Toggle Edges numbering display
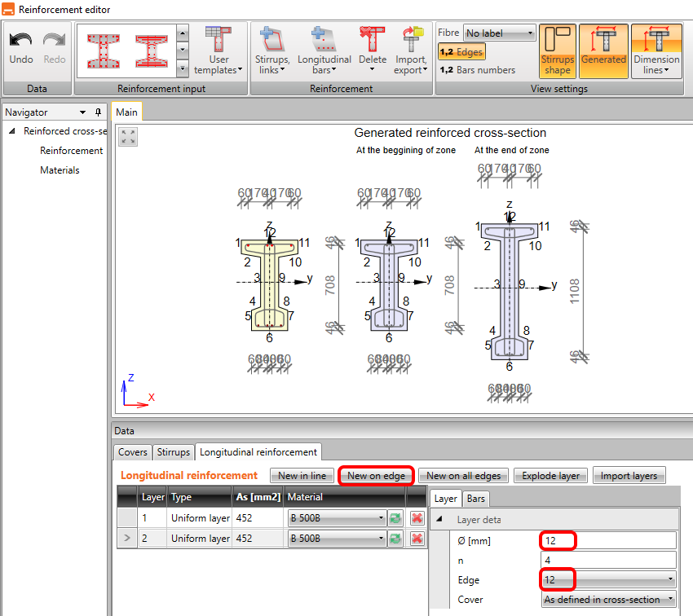693x616 pixels. click(x=461, y=52)
